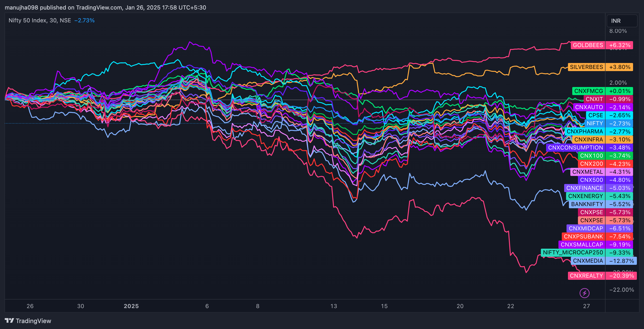
Task: Click the CNX100 label tag
Action: (x=591, y=156)
